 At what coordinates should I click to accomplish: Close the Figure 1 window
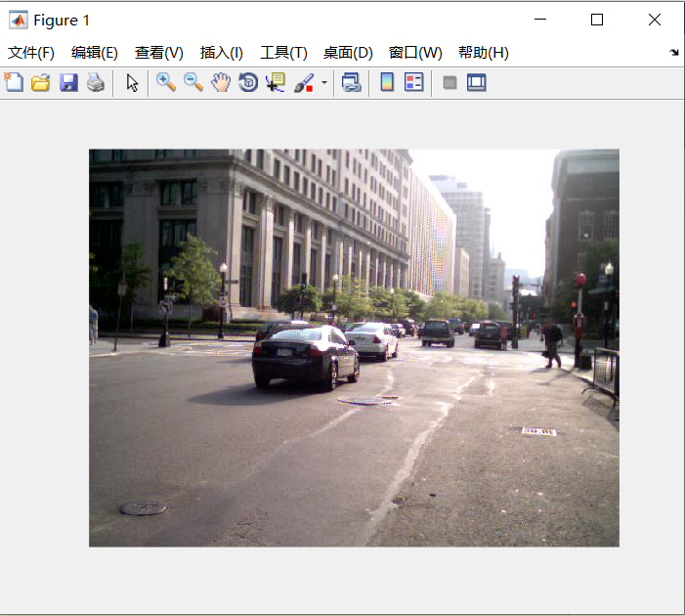point(655,20)
